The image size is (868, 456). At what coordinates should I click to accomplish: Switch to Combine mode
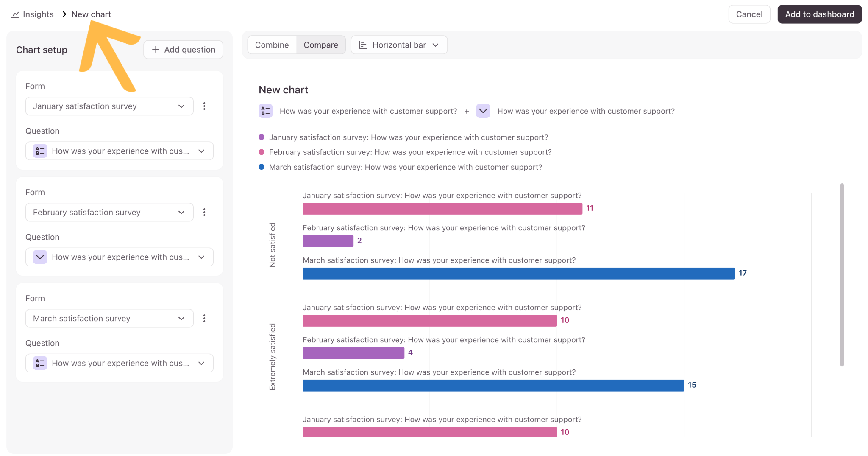272,45
